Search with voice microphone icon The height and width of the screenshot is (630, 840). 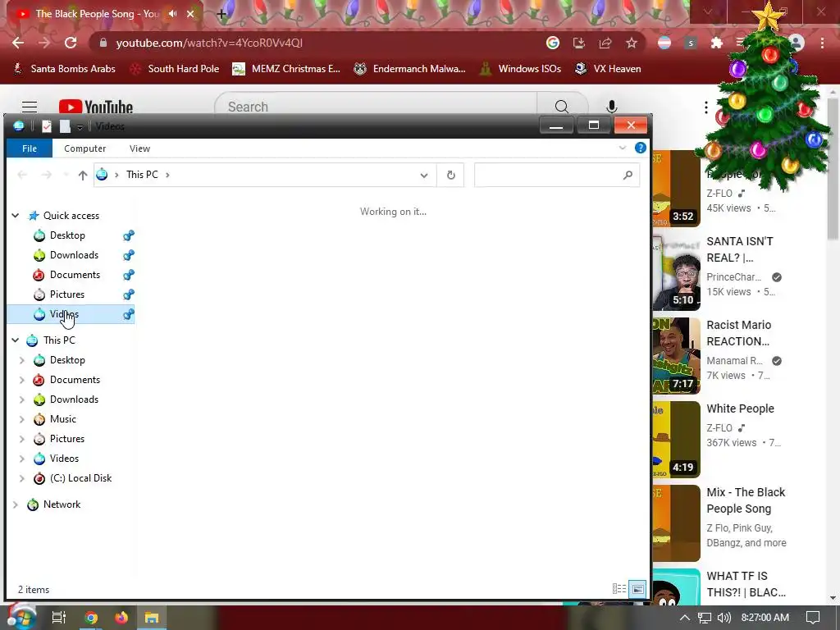click(x=611, y=107)
